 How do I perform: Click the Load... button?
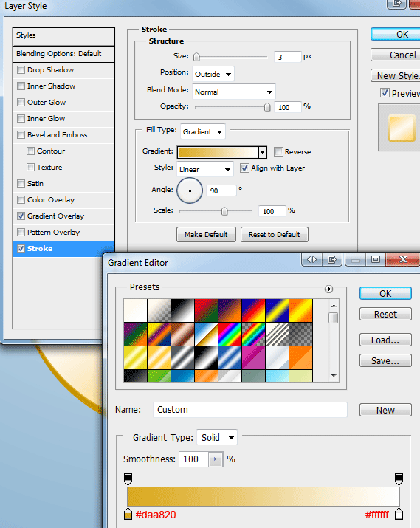[x=385, y=340]
